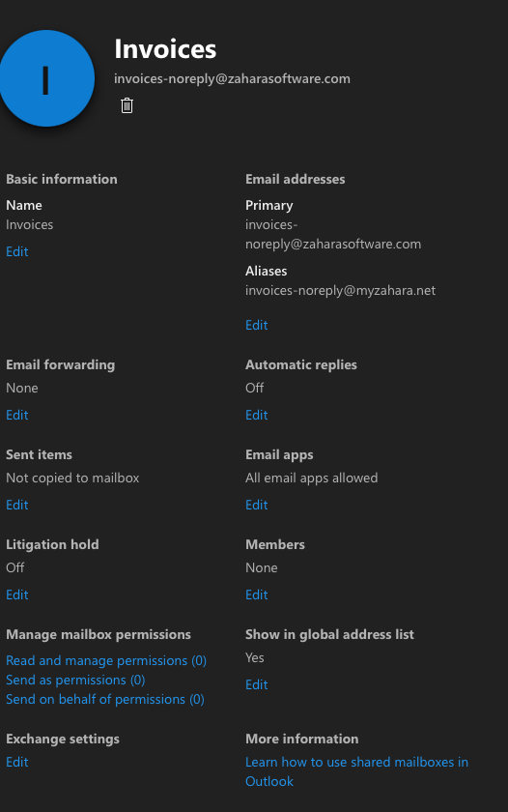Edit Exchange settings
The height and width of the screenshot is (812, 508).
(17, 763)
